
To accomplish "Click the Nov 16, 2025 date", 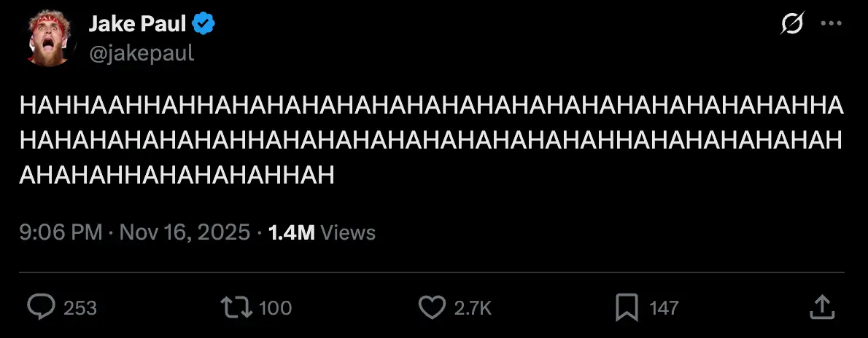I will click(184, 232).
